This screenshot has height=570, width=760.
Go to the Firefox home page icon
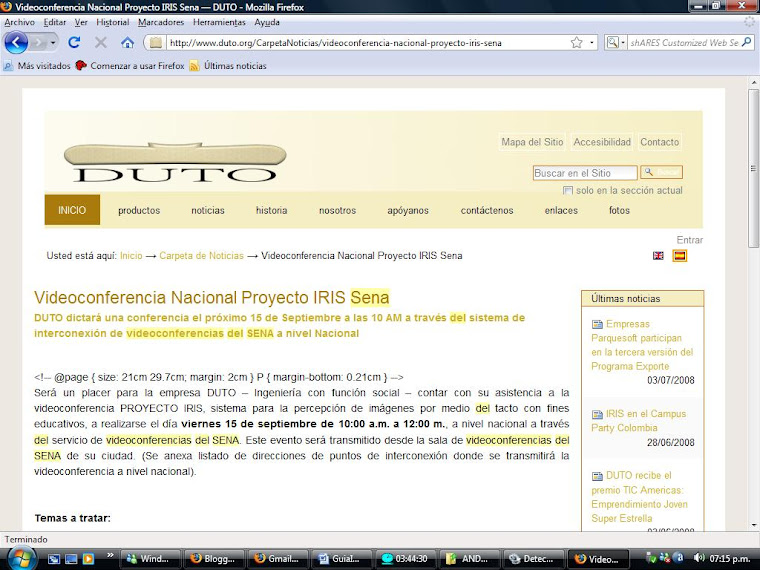(127, 43)
